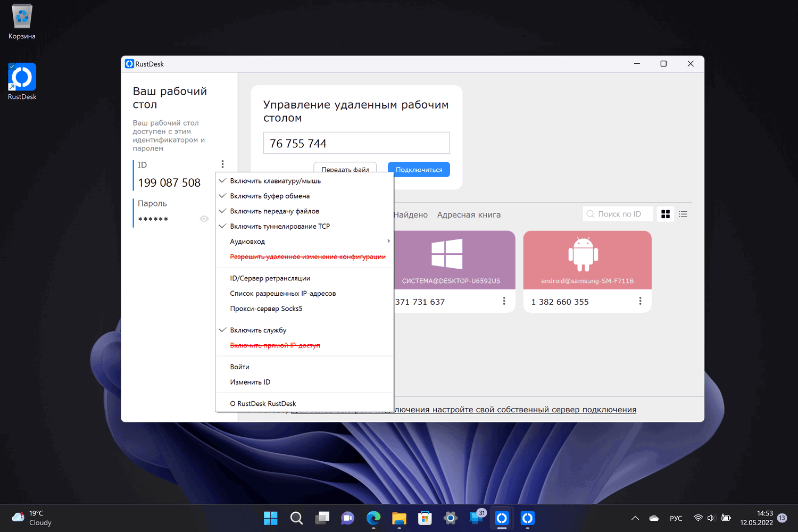Open the clock and date 14:53 12.05.2022
798x532 pixels.
pyautogui.click(x=757, y=518)
